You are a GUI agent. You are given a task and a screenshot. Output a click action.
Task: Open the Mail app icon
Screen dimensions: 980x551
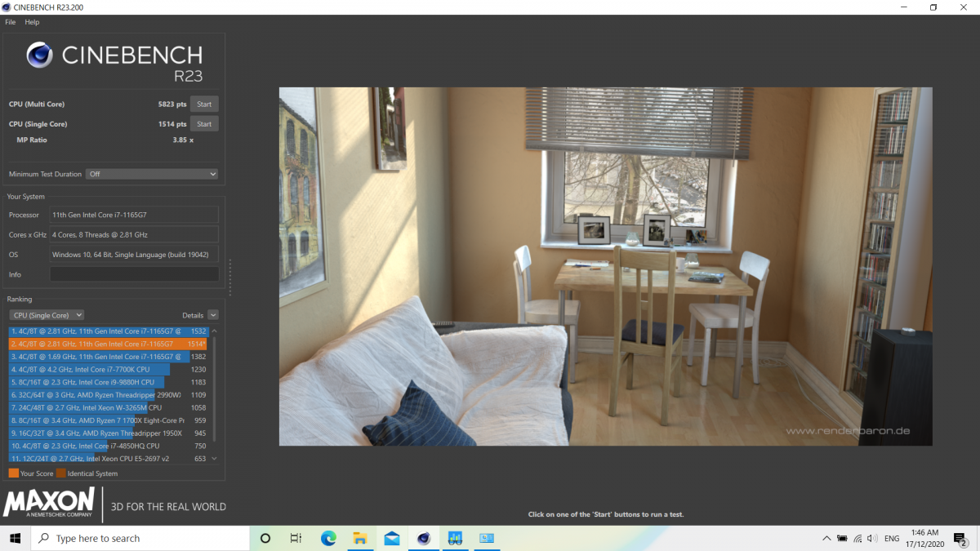391,538
